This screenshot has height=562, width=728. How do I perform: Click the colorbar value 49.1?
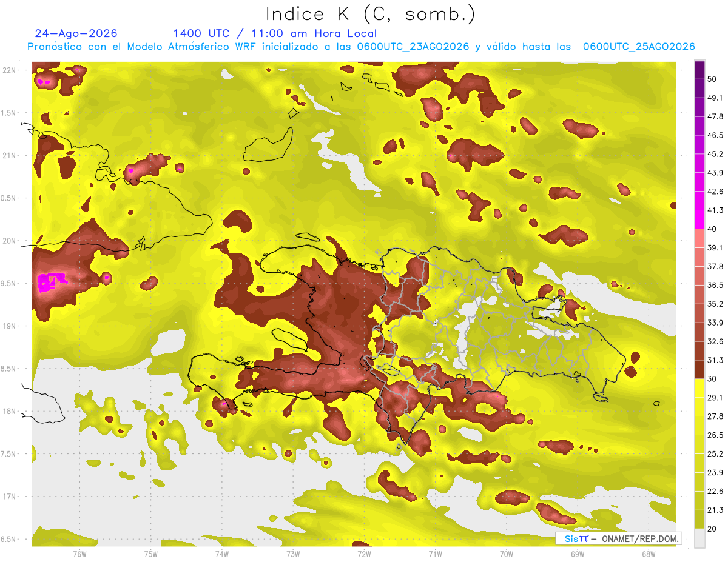coord(715,98)
